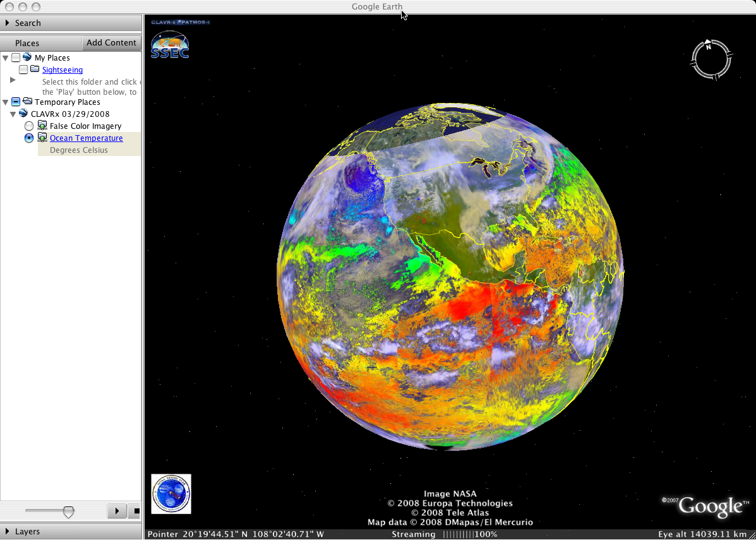
Task: Expand the Sightseeing description arrow
Action: (13, 80)
